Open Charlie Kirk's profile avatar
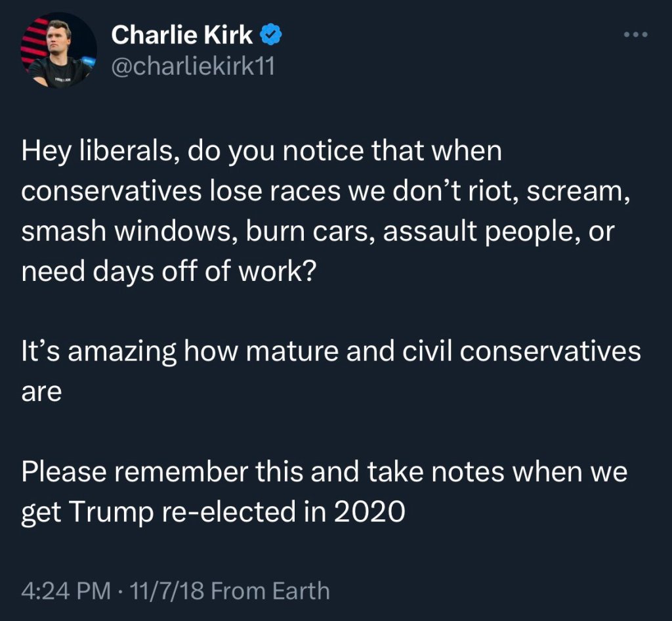The width and height of the screenshot is (672, 621). (x=58, y=50)
